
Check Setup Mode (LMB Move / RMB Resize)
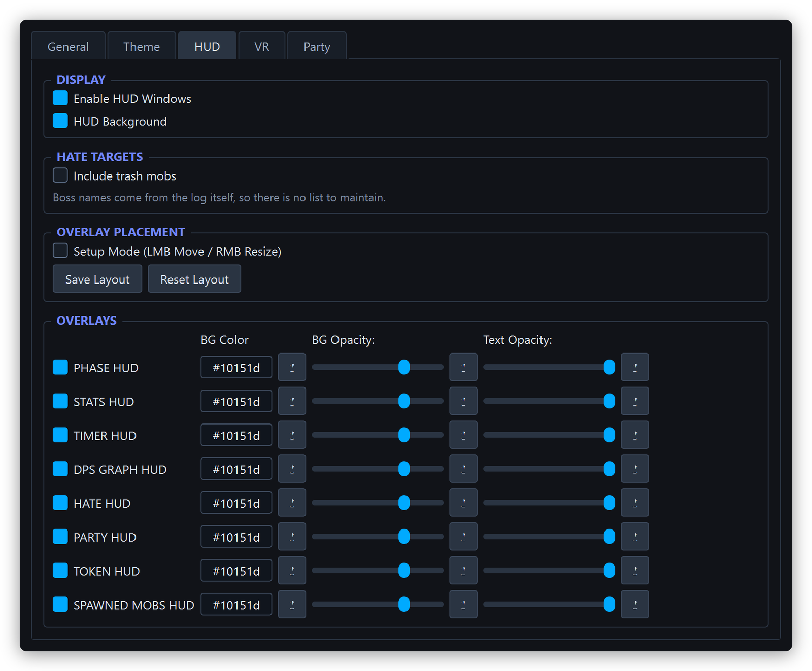click(60, 251)
